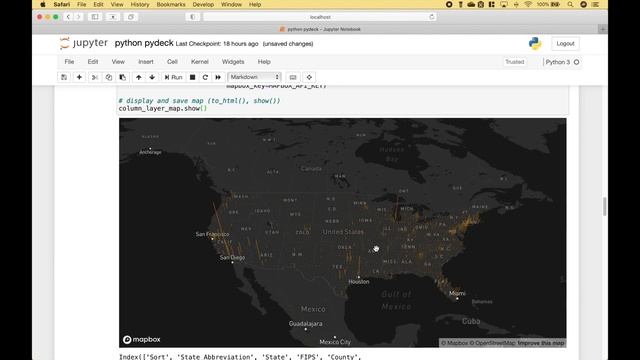The width and height of the screenshot is (640, 360).
Task: Click the Safari tab overview icon
Action: (131, 17)
